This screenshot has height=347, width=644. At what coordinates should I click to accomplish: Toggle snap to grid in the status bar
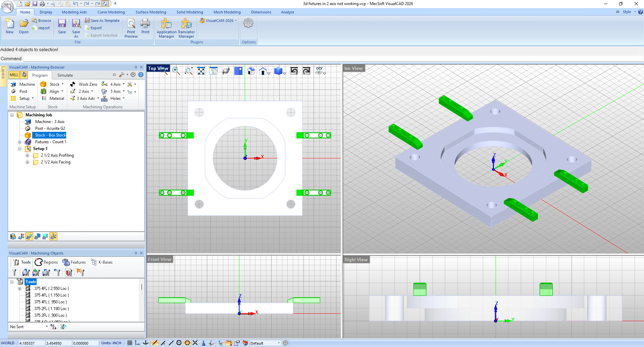pos(130,343)
